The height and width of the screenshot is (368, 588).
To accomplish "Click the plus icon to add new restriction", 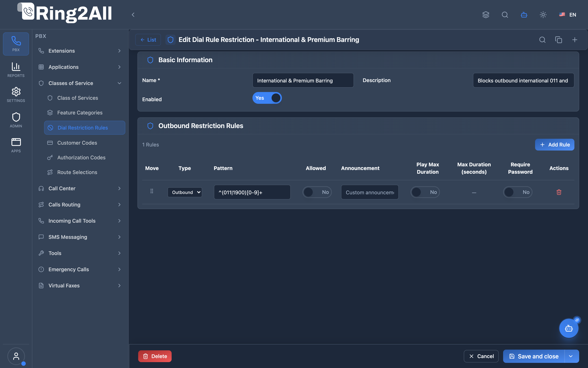I will [x=575, y=40].
